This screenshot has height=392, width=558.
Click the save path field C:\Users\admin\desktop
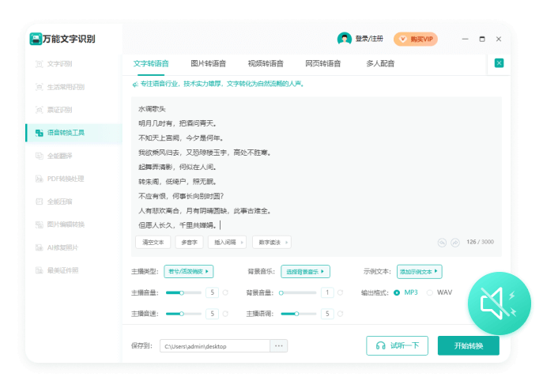215,345
